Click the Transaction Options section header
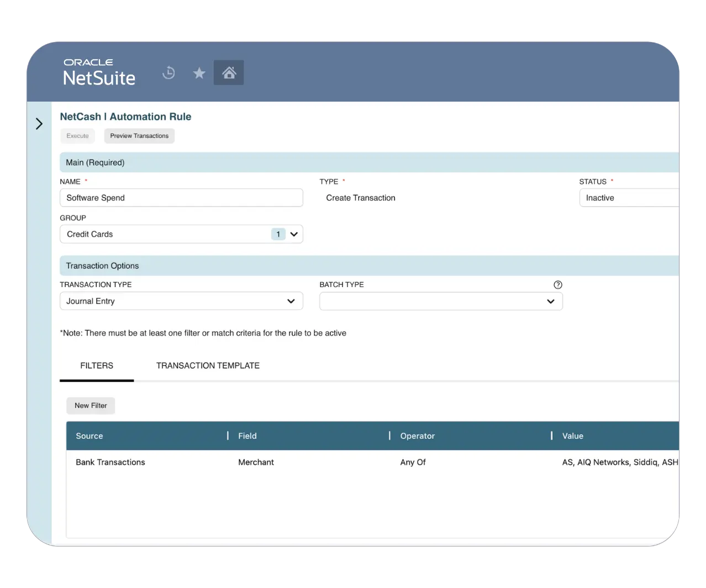The height and width of the screenshot is (588, 706). pyautogui.click(x=369, y=266)
